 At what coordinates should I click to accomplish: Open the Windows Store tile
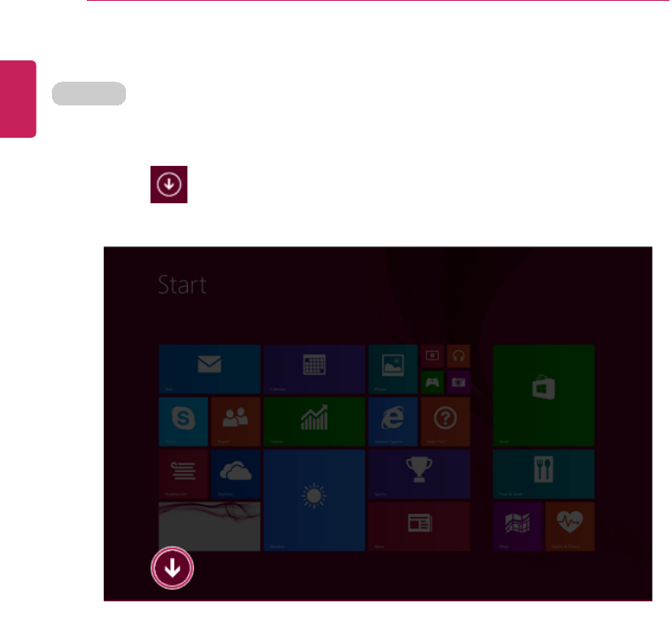coord(544,395)
